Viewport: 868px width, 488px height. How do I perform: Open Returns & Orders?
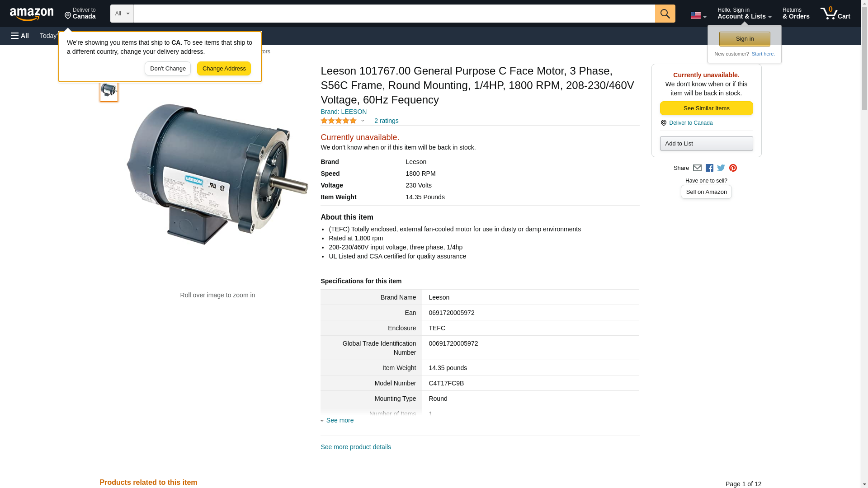pos(796,14)
